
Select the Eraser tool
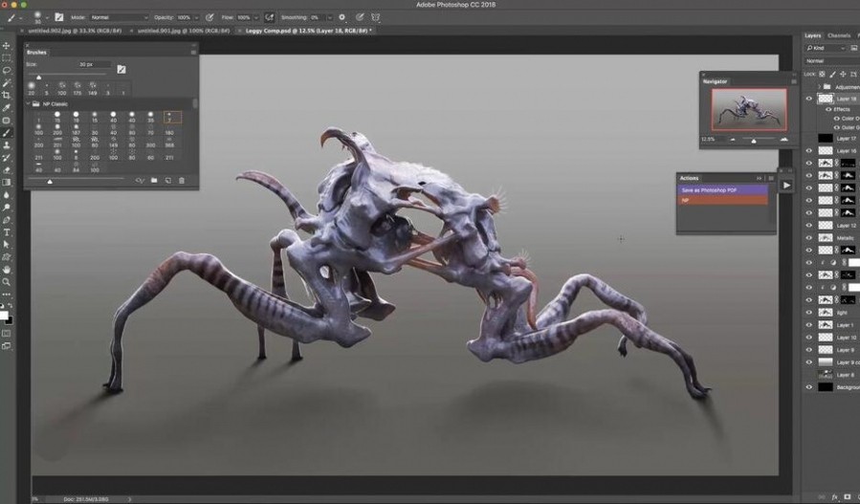click(x=7, y=170)
